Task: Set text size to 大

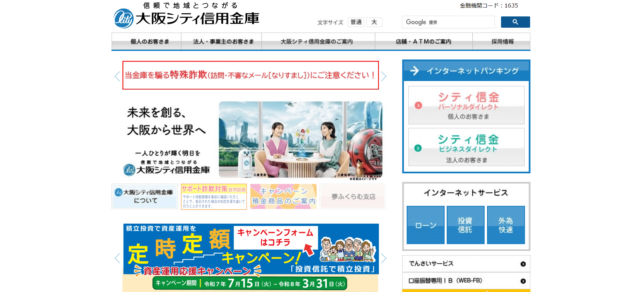Action: coord(374,22)
